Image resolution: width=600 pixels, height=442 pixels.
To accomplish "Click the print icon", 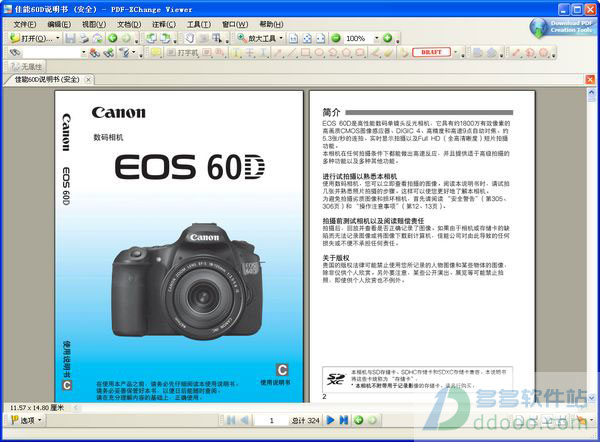I will [x=84, y=38].
